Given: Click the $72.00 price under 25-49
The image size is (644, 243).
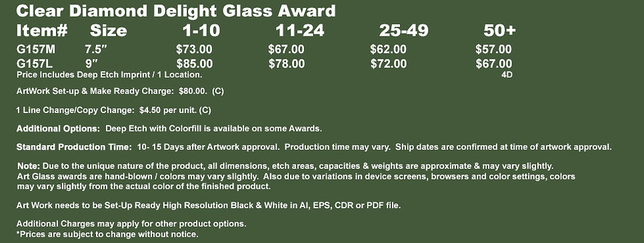Looking at the screenshot, I should click(x=389, y=64).
